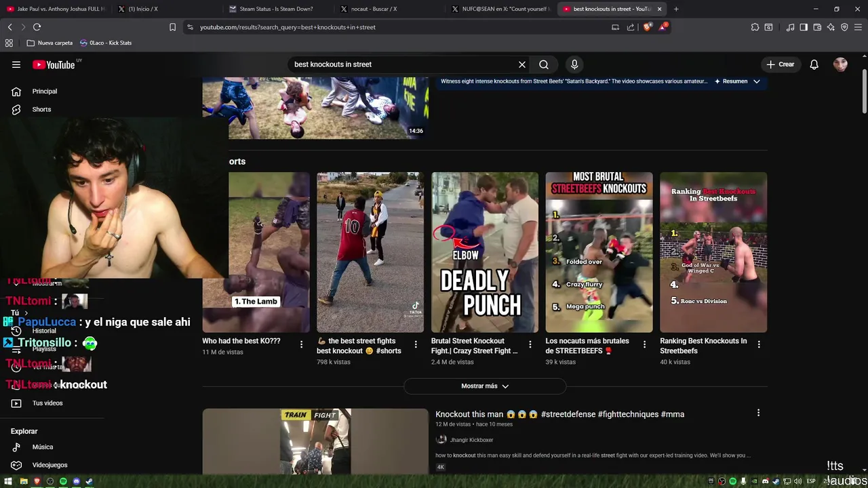
Task: Expand shorts with Mostrar más
Action: click(x=484, y=386)
